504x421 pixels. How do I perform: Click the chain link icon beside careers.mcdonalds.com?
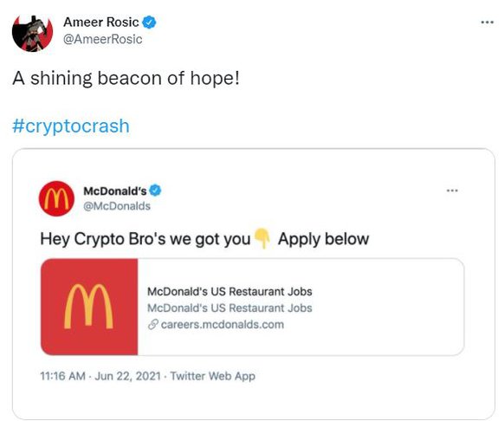[153, 325]
